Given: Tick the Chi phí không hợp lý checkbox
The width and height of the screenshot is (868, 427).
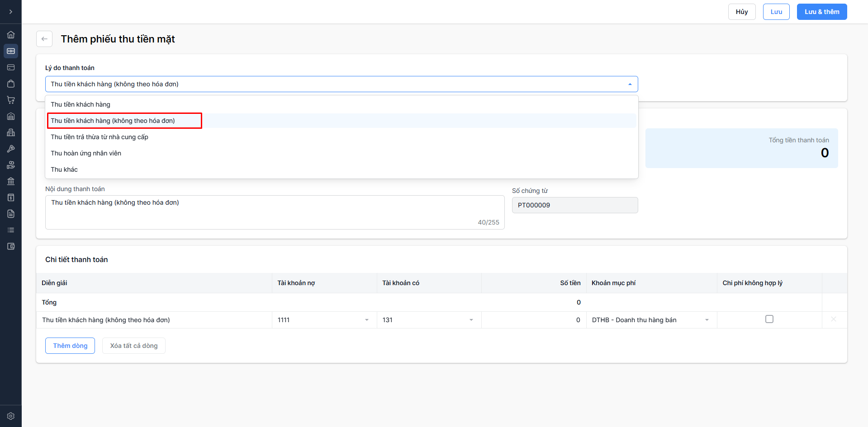Looking at the screenshot, I should point(769,319).
